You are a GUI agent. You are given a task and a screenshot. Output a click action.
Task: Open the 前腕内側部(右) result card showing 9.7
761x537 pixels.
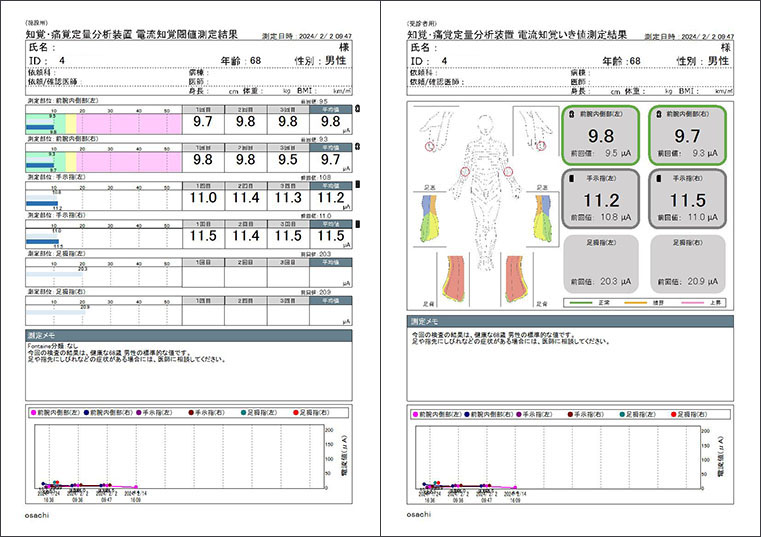click(688, 135)
